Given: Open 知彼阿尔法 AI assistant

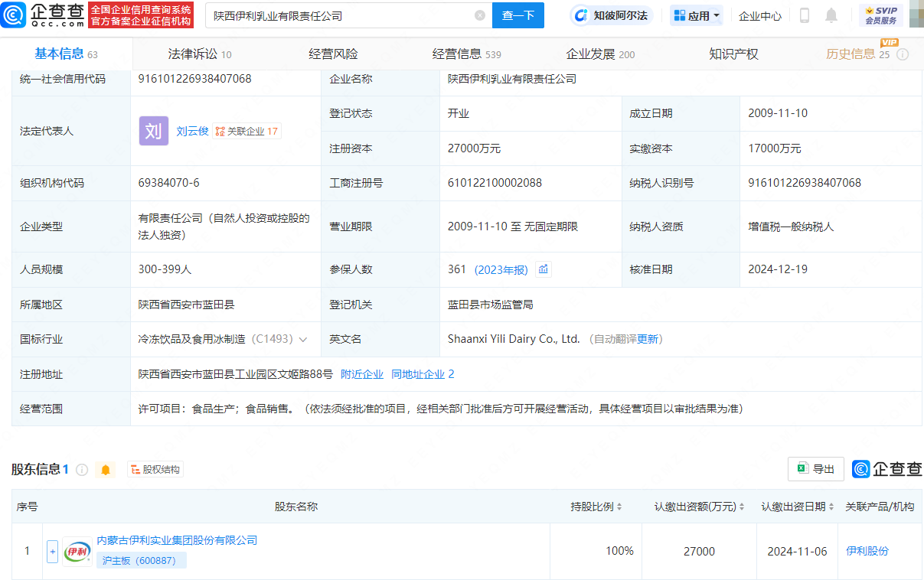Looking at the screenshot, I should click(610, 15).
